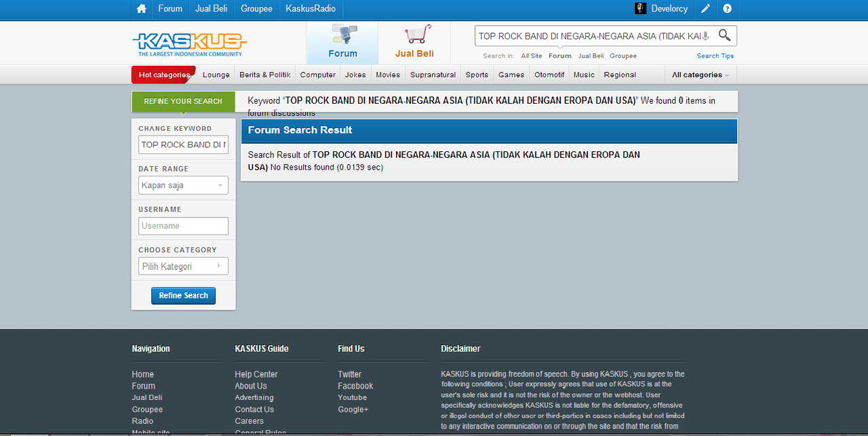Select the All Site search scope

(x=532, y=56)
